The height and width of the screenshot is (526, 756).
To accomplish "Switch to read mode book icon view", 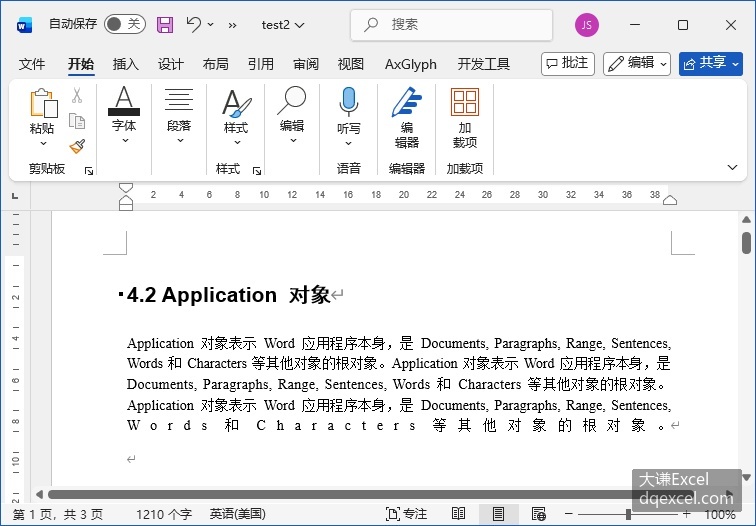I will point(458,514).
